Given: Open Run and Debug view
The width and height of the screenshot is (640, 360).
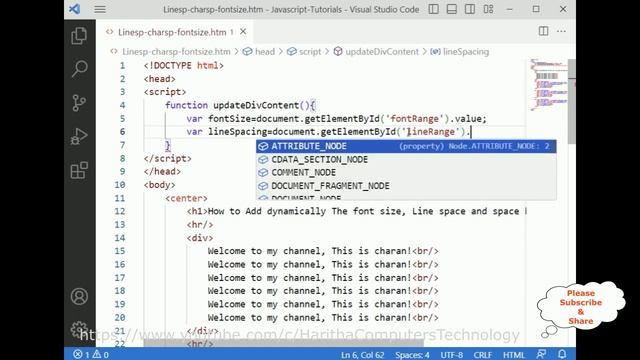Looking at the screenshot, I should click(79, 136).
